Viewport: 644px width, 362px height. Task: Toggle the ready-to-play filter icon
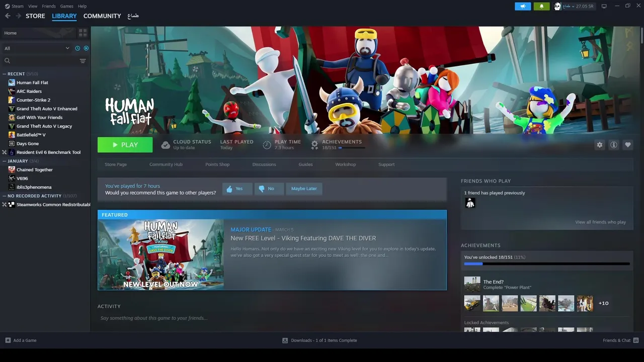pyautogui.click(x=86, y=48)
